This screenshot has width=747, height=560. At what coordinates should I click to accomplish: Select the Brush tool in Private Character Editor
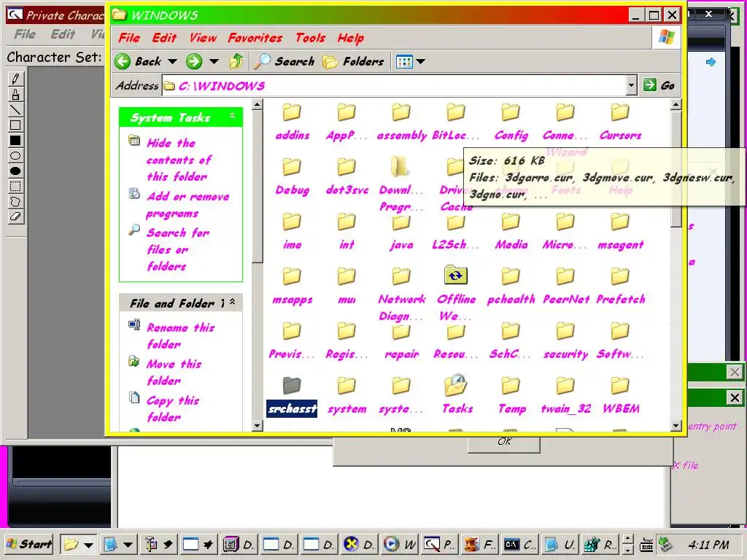(15, 94)
